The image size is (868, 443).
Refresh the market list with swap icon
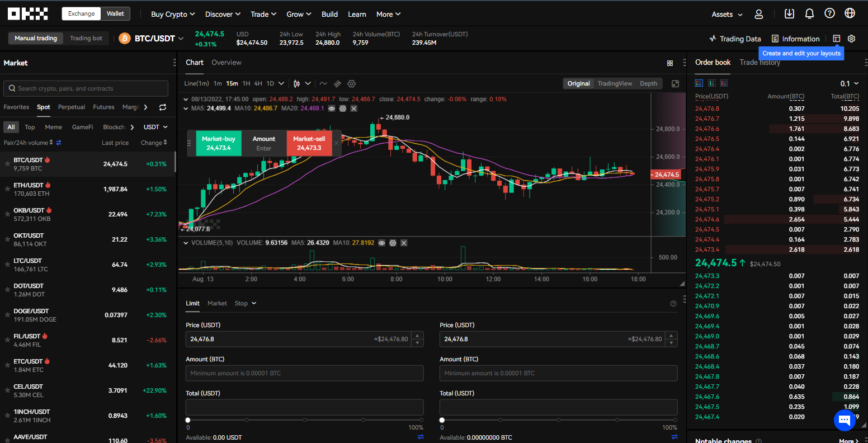pos(163,107)
